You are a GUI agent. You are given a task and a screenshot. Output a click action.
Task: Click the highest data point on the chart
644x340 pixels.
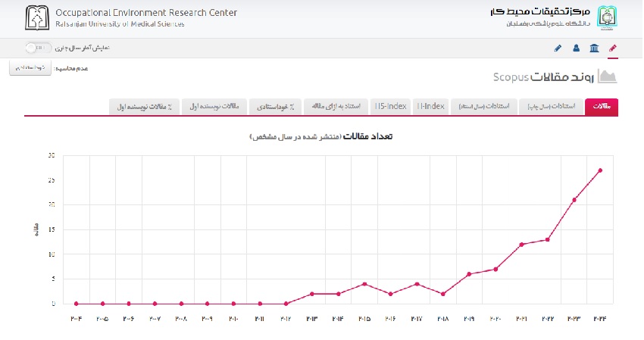coord(600,170)
